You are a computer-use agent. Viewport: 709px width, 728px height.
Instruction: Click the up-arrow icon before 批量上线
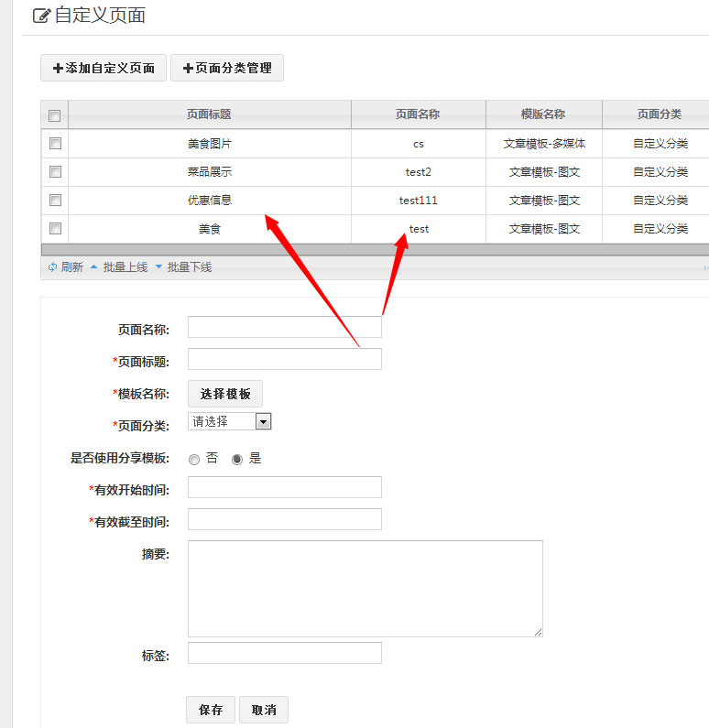(x=93, y=267)
